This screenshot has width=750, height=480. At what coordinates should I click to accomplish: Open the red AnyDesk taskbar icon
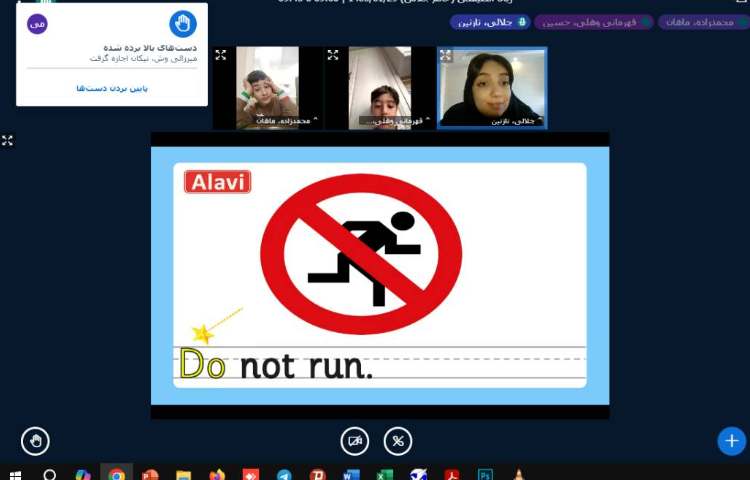pyautogui.click(x=251, y=474)
